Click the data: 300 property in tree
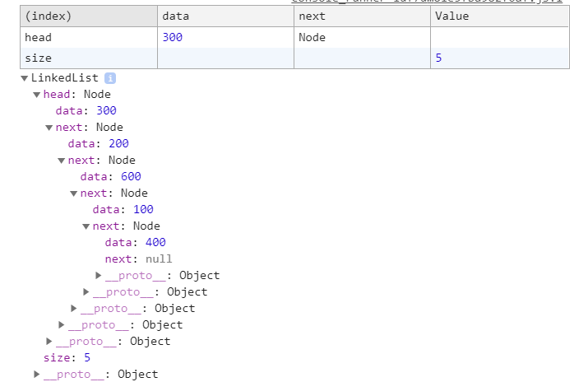Image resolution: width=588 pixels, height=382 pixels. point(86,110)
